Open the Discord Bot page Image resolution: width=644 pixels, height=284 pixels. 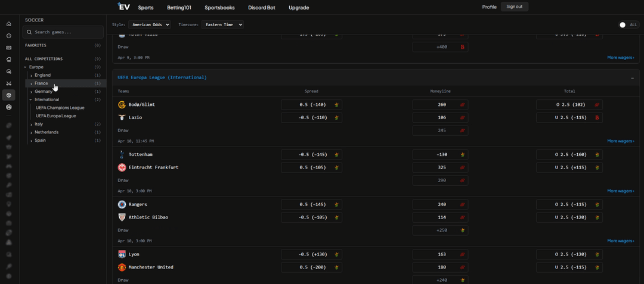pos(262,7)
